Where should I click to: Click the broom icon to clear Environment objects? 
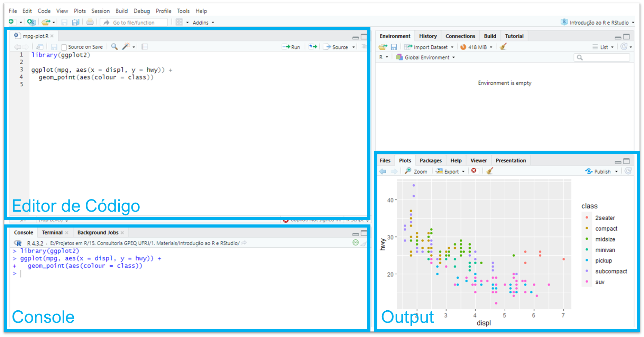point(503,46)
